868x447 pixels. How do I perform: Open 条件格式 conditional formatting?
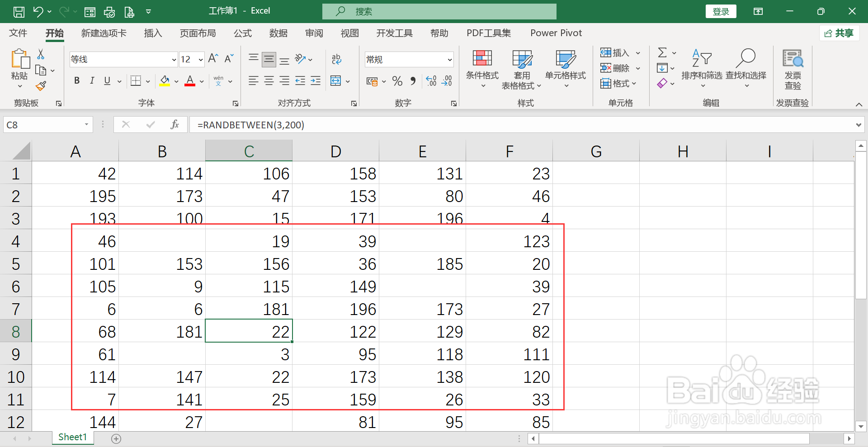pos(482,69)
